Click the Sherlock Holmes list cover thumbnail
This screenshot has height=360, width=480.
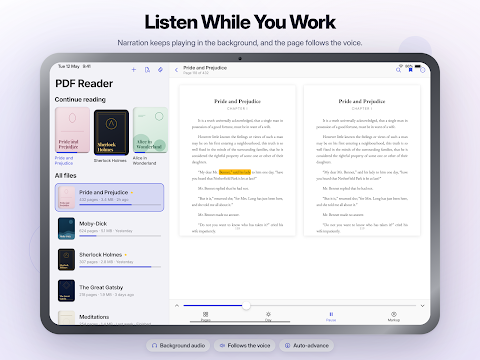pos(66,259)
